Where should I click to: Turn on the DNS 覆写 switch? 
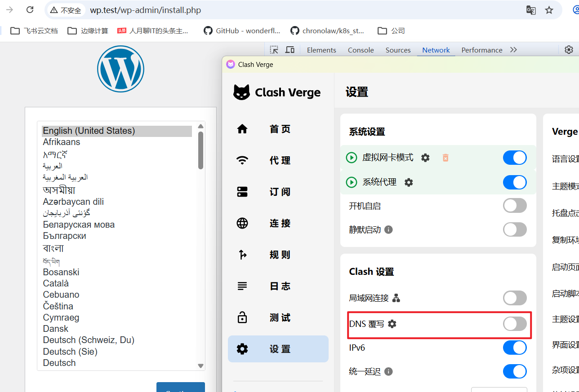(515, 324)
